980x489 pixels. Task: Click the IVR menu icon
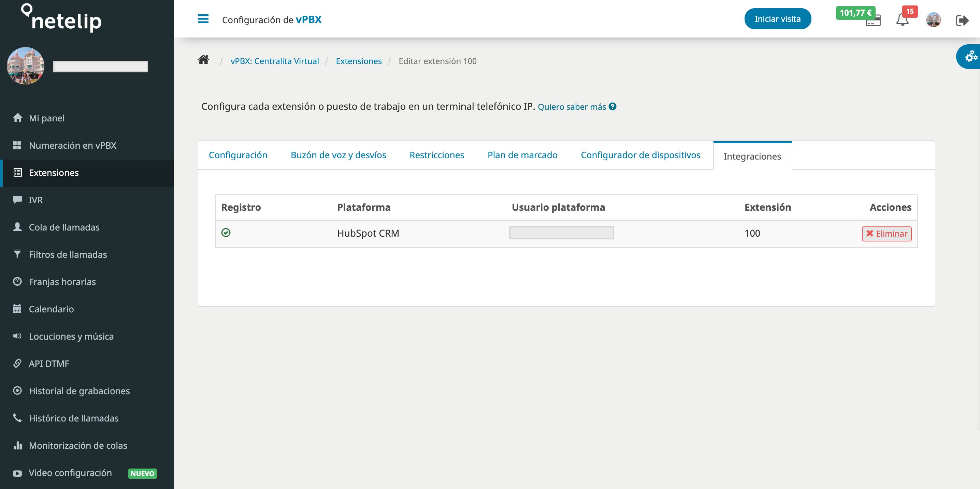click(17, 199)
